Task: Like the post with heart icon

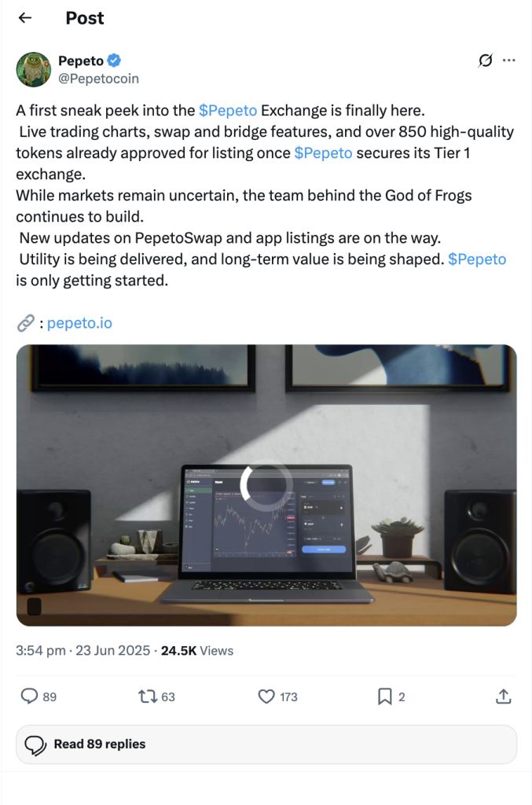Action: coord(266,697)
